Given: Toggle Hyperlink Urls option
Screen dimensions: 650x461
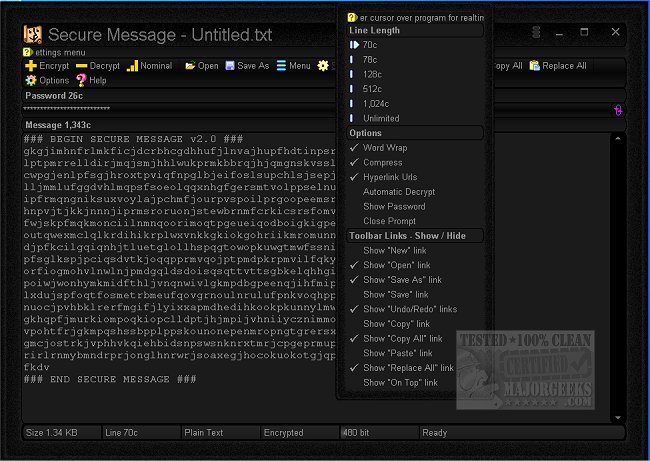Looking at the screenshot, I should 415,177.
